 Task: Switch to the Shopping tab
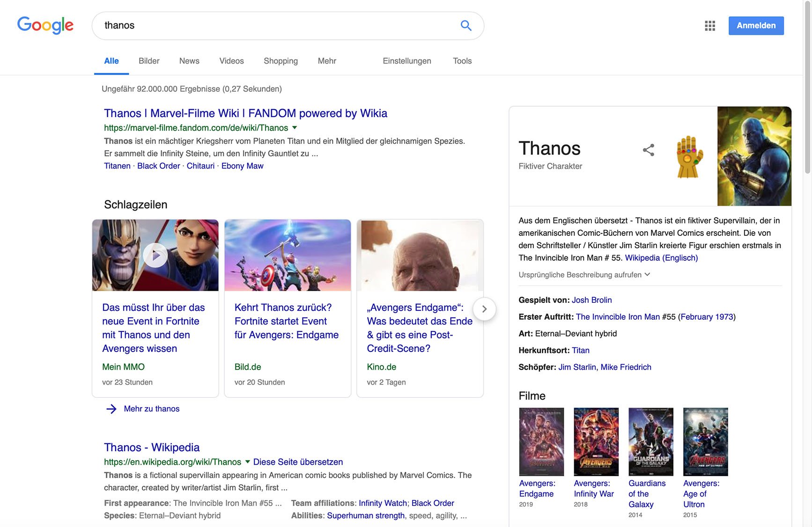[x=281, y=61]
